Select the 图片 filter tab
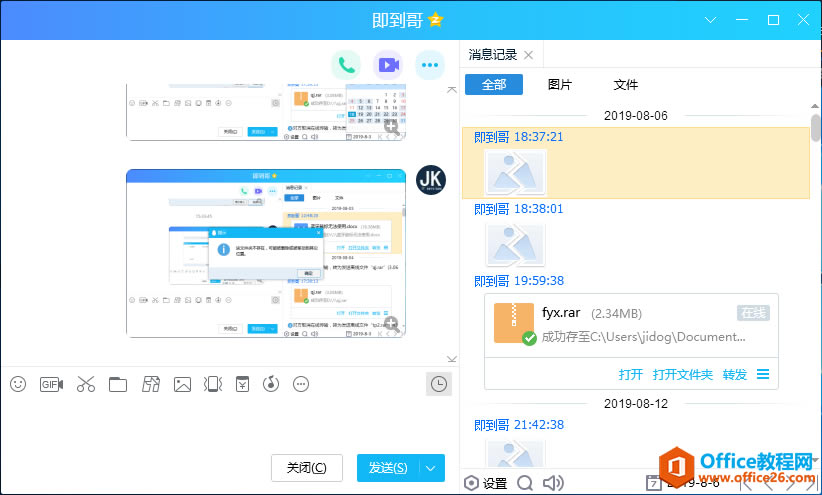This screenshot has width=822, height=495. (x=560, y=84)
